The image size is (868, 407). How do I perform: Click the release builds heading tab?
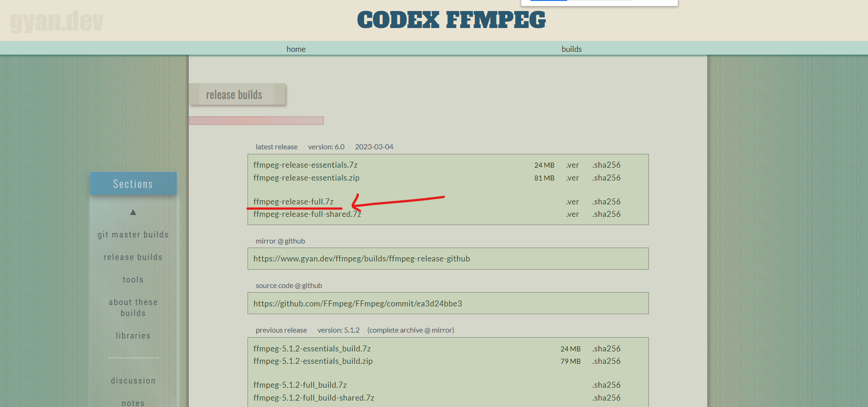[x=237, y=94]
